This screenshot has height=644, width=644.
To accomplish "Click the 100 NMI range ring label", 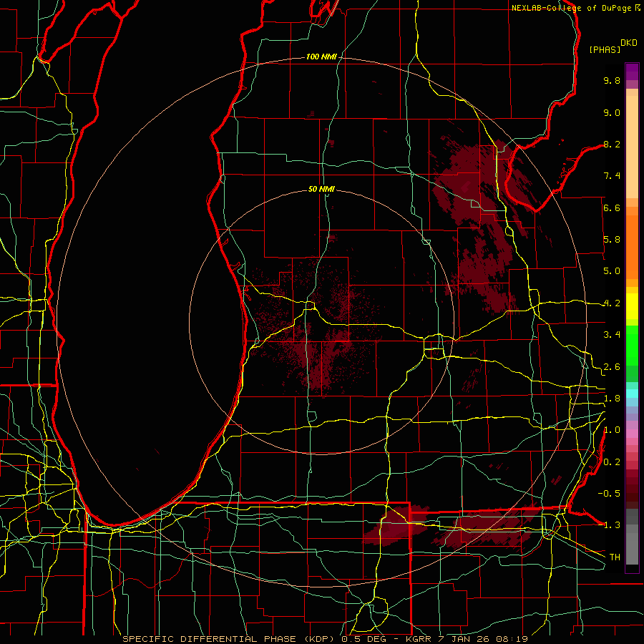I will point(321,57).
